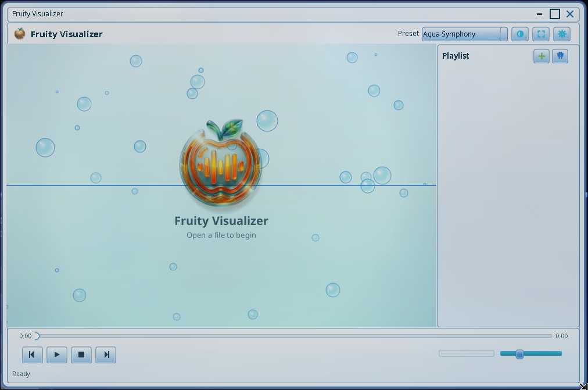Close the Fruity Visualizer window
This screenshot has width=588, height=390.
point(570,15)
